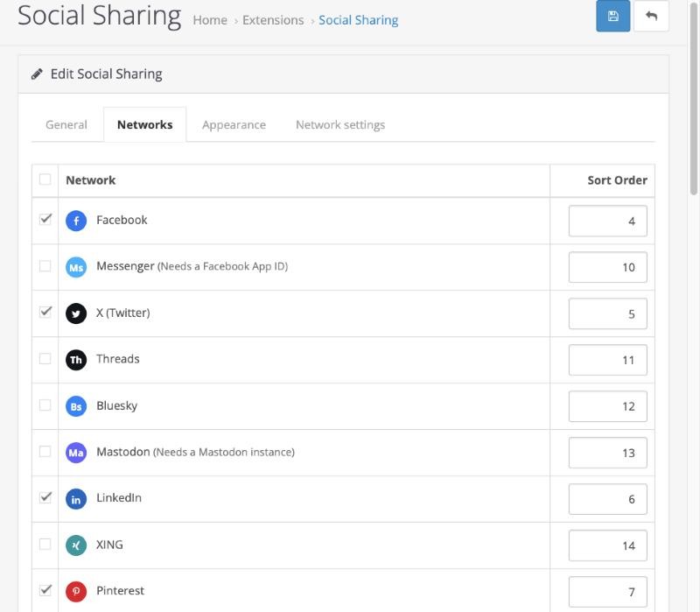This screenshot has width=700, height=612.
Task: Click the Edit Social Sharing heading
Action: (106, 74)
